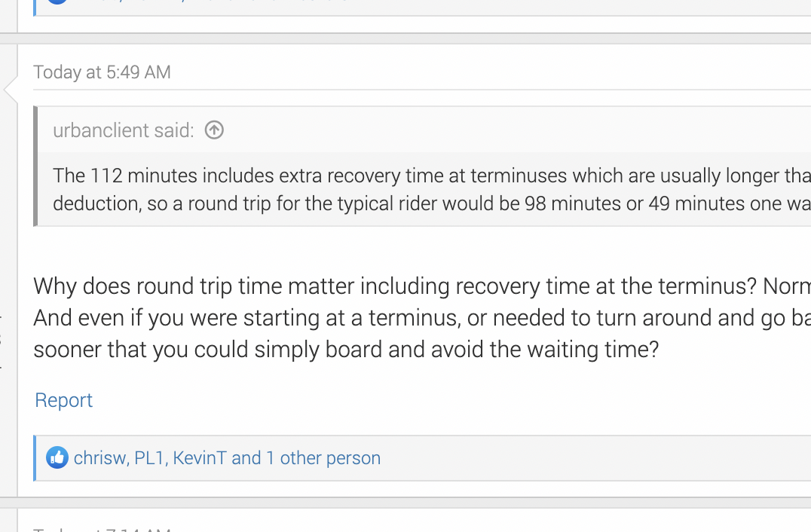This screenshot has width=811, height=532.
Task: Click the post pointer arrow on left edge
Action: click(11, 90)
